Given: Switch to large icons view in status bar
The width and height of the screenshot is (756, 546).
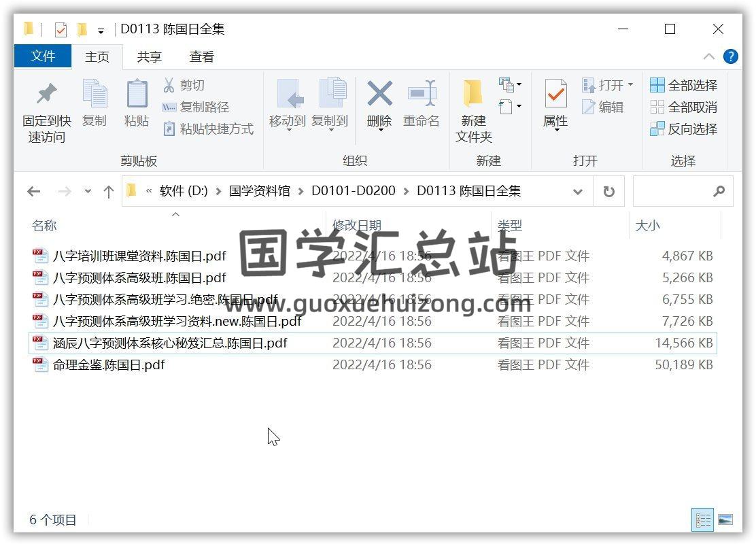Looking at the screenshot, I should tap(725, 520).
